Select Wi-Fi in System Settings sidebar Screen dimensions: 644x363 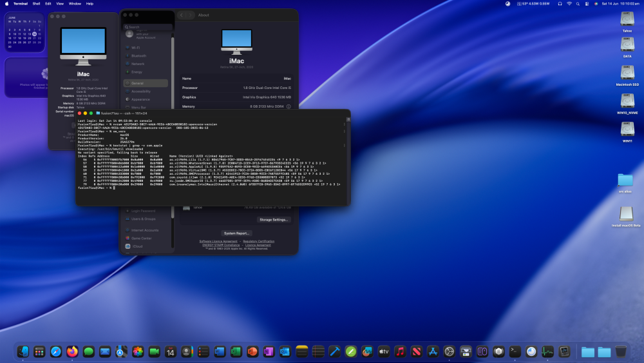pyautogui.click(x=146, y=48)
